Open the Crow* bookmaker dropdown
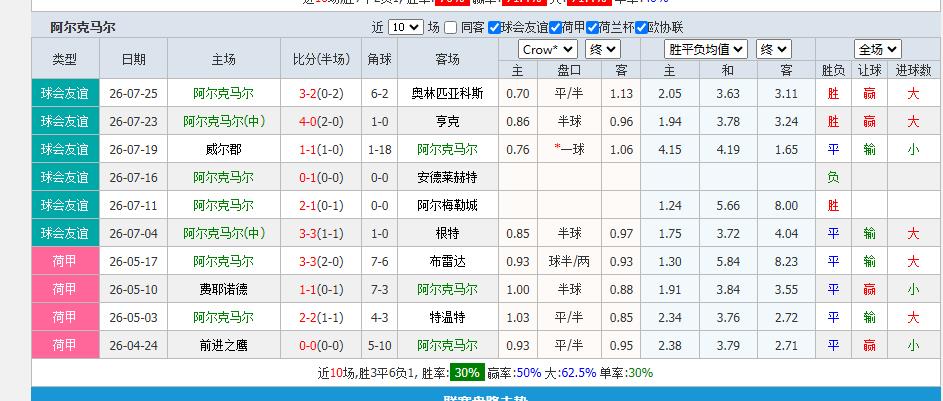 548,49
